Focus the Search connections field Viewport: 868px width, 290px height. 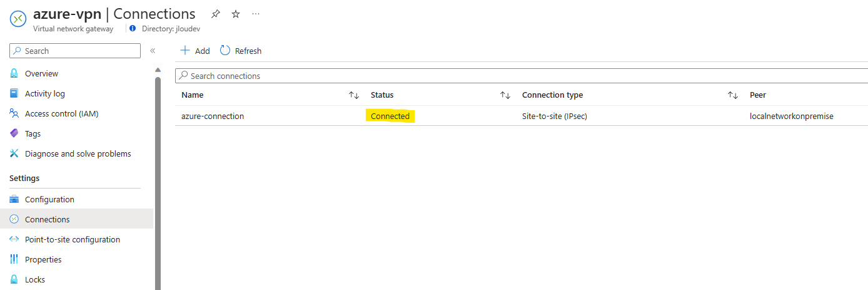tap(522, 76)
